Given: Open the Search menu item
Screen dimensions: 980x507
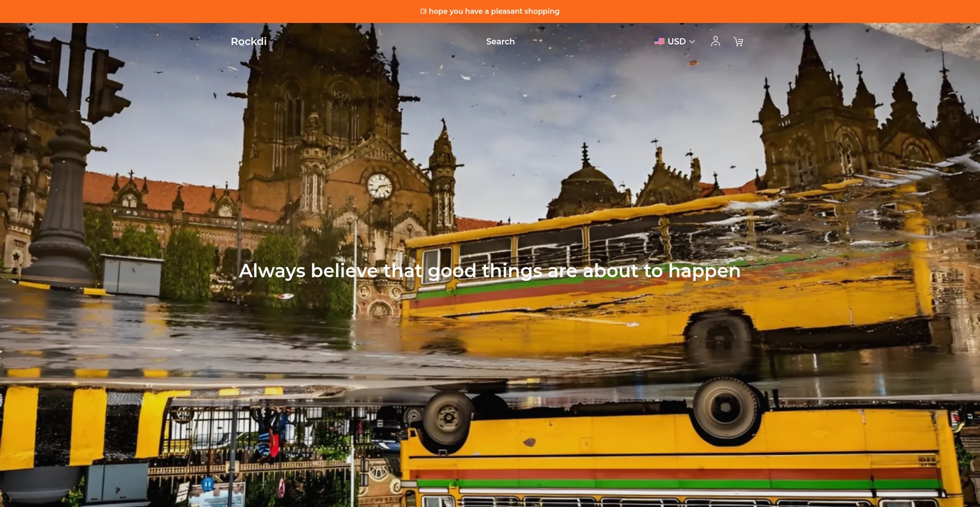Looking at the screenshot, I should tap(500, 41).
